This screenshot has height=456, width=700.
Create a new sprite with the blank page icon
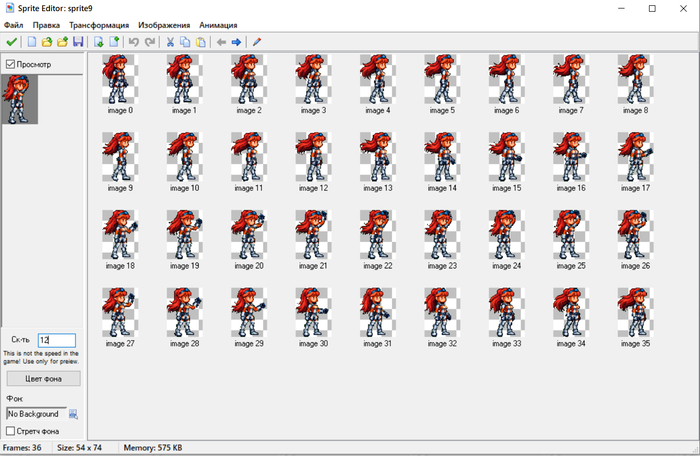pos(32,42)
